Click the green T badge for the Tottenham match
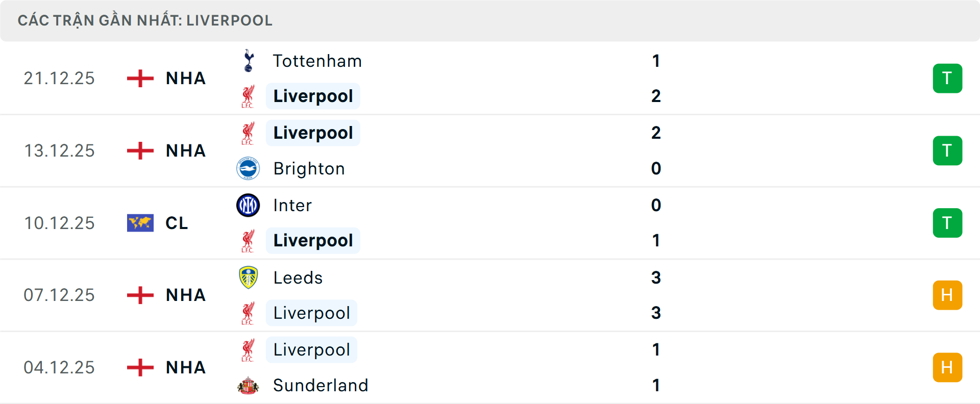 pos(948,78)
